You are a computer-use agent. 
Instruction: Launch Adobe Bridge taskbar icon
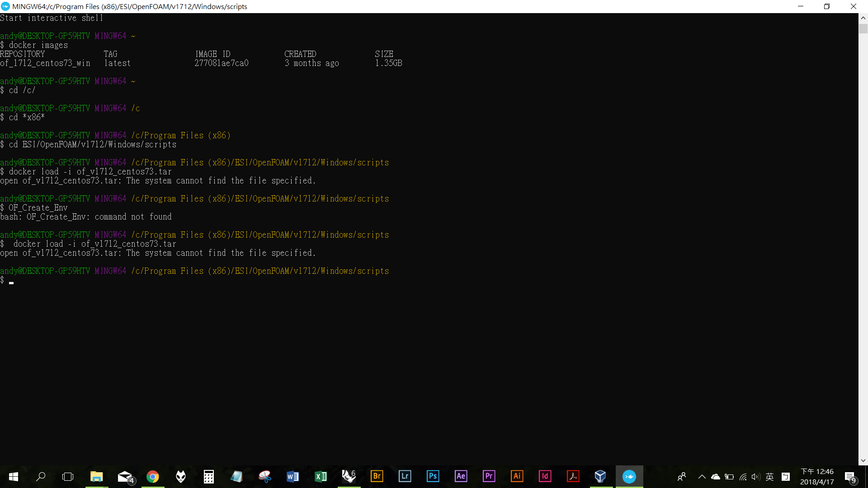[x=377, y=476]
